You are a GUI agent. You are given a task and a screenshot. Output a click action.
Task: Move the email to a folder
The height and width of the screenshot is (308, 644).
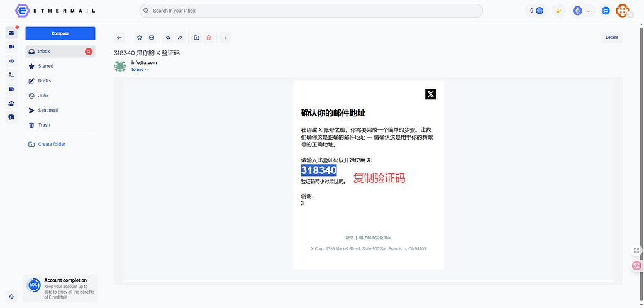(x=197, y=38)
